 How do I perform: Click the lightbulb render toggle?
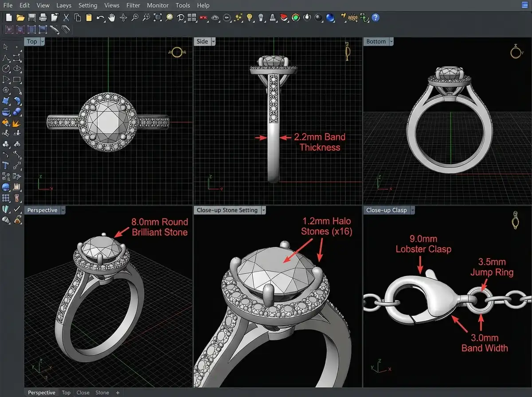(x=250, y=18)
